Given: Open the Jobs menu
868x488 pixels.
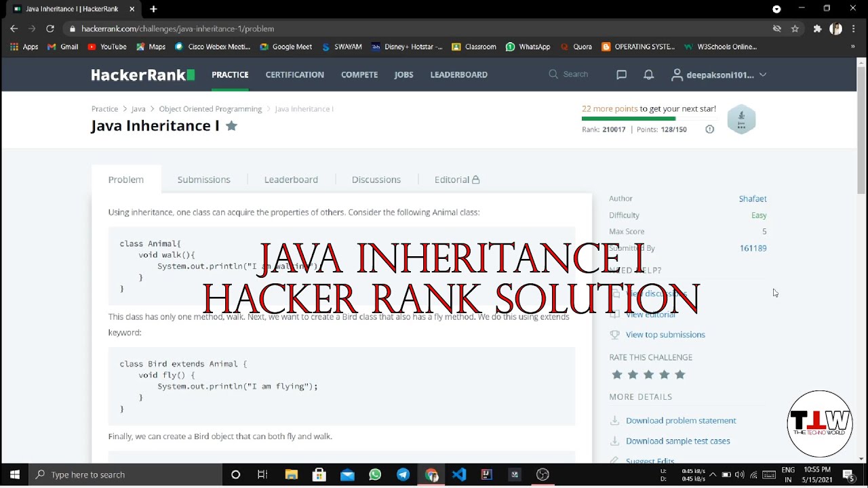Looking at the screenshot, I should pyautogui.click(x=403, y=75).
